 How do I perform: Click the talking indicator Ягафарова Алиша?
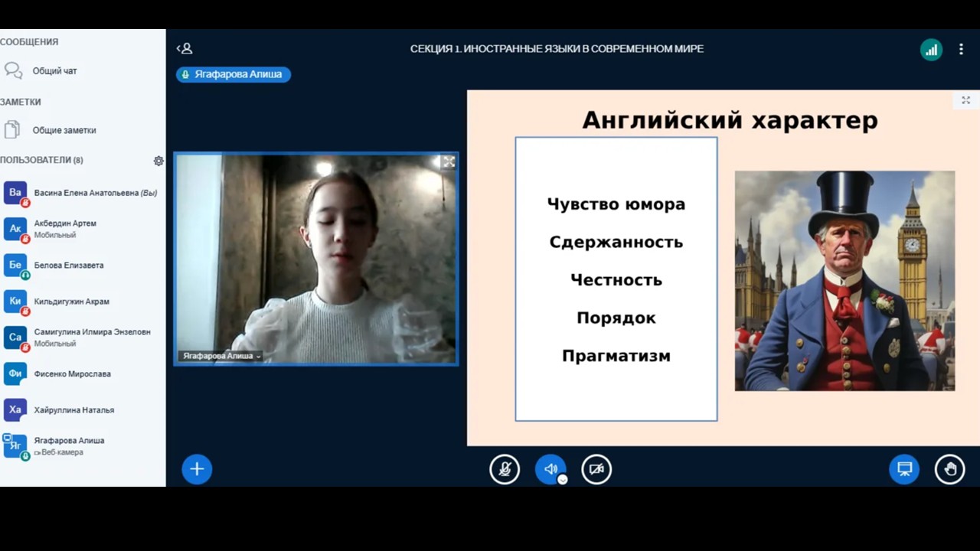[234, 74]
